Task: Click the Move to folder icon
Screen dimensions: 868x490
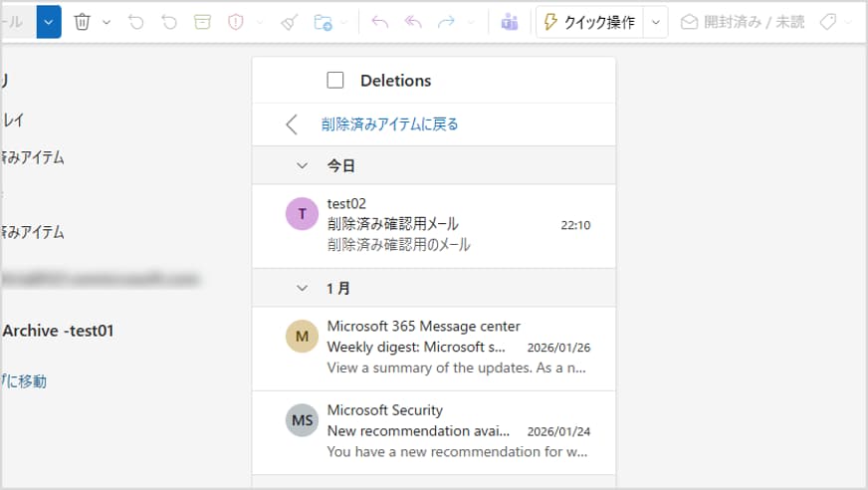Action: [323, 22]
